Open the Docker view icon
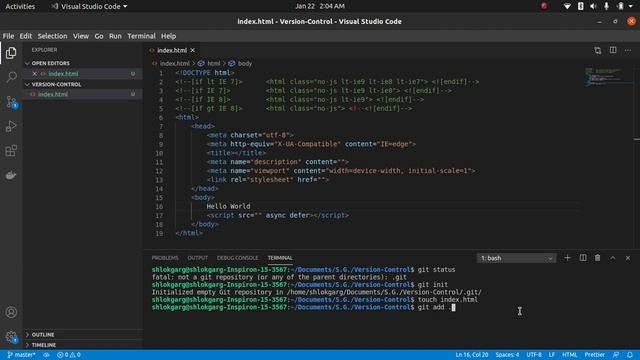This screenshot has width=640, height=360. click(x=11, y=175)
